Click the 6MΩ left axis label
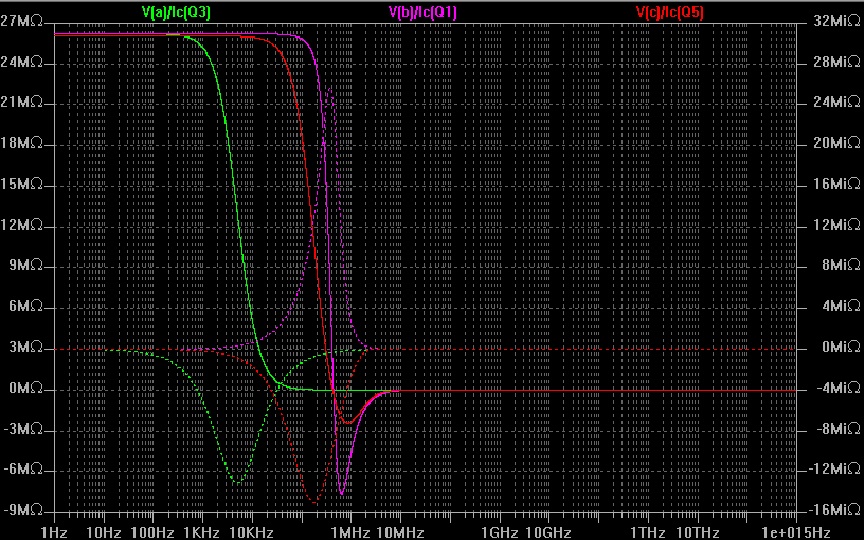Screen dimensions: 864x540 (25, 306)
